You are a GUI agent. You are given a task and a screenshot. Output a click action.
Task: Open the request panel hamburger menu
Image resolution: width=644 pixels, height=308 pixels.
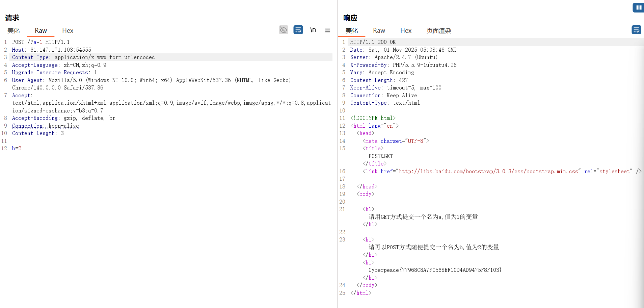(328, 30)
